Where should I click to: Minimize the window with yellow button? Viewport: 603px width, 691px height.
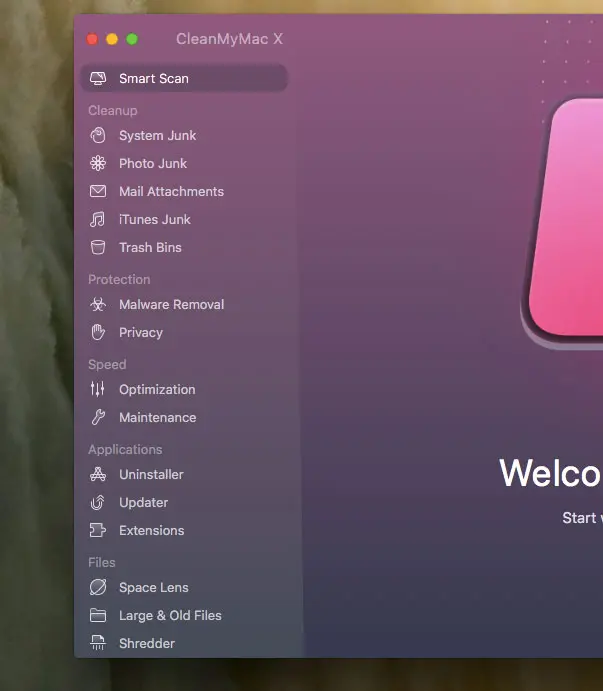pos(112,39)
